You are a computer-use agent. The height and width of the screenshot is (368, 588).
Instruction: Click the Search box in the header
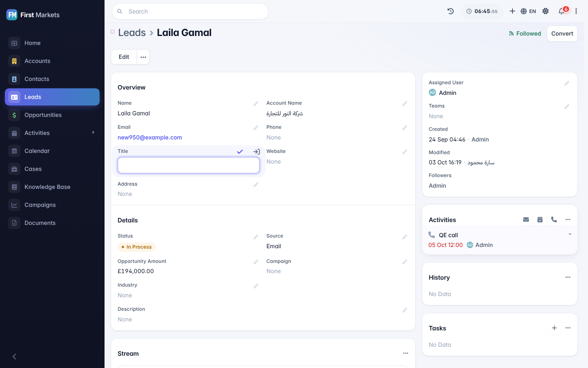[190, 11]
